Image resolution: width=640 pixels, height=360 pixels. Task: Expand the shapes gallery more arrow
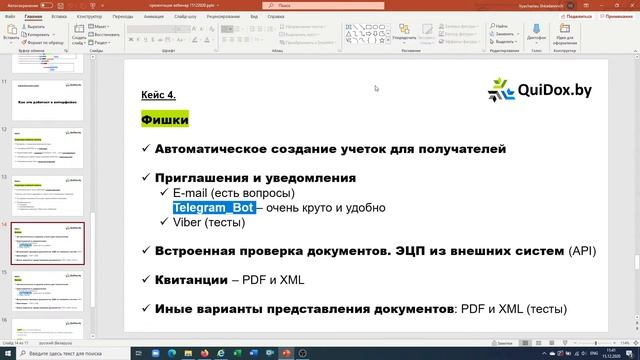coord(388,41)
